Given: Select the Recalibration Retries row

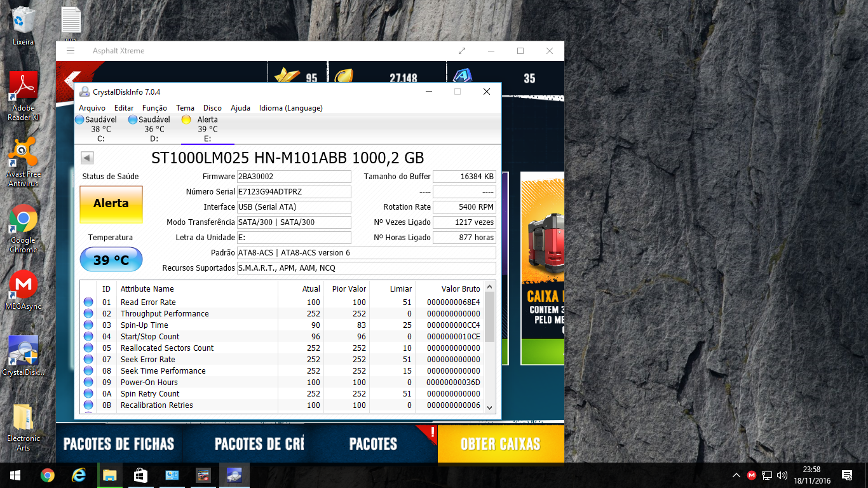Looking at the screenshot, I should pyautogui.click(x=282, y=405).
